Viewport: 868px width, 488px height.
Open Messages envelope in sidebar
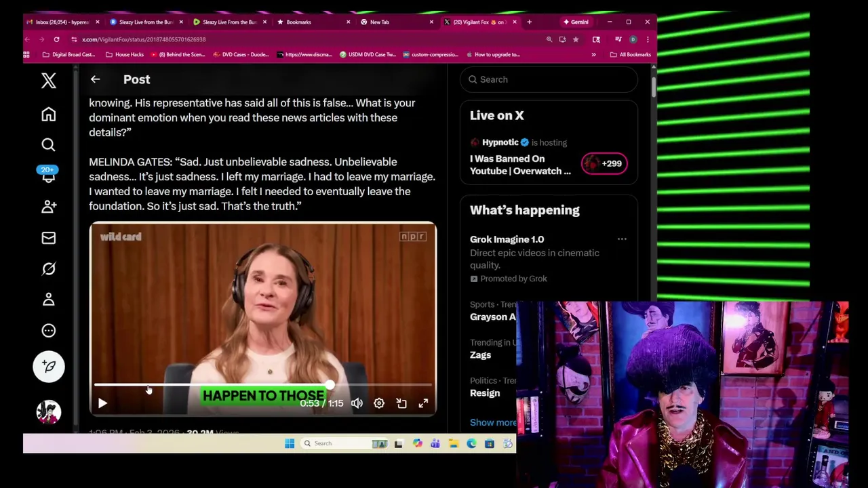pos(48,238)
